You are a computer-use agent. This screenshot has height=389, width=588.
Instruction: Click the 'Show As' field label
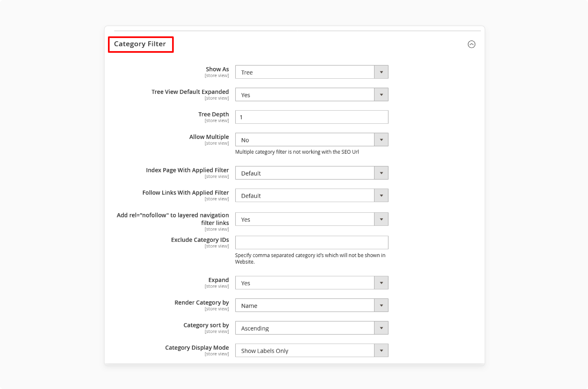point(217,69)
